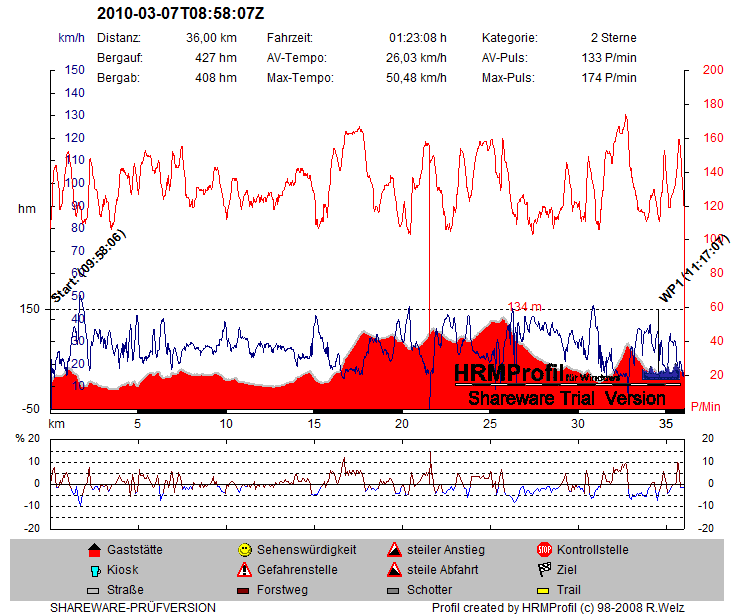This screenshot has height=614, width=734.
Task: Click the Kontrollstelle stop sign icon
Action: pyautogui.click(x=545, y=549)
